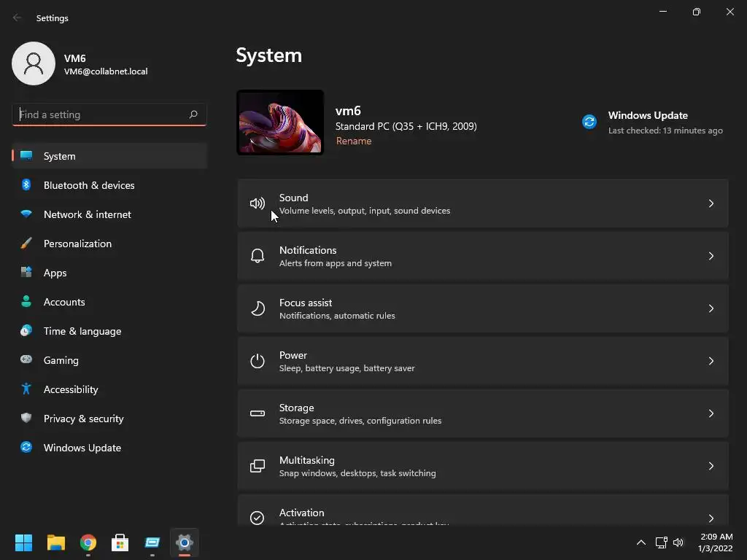Viewport: 747px width, 560px height.
Task: Show hidden tray icons chevron
Action: [x=641, y=542]
